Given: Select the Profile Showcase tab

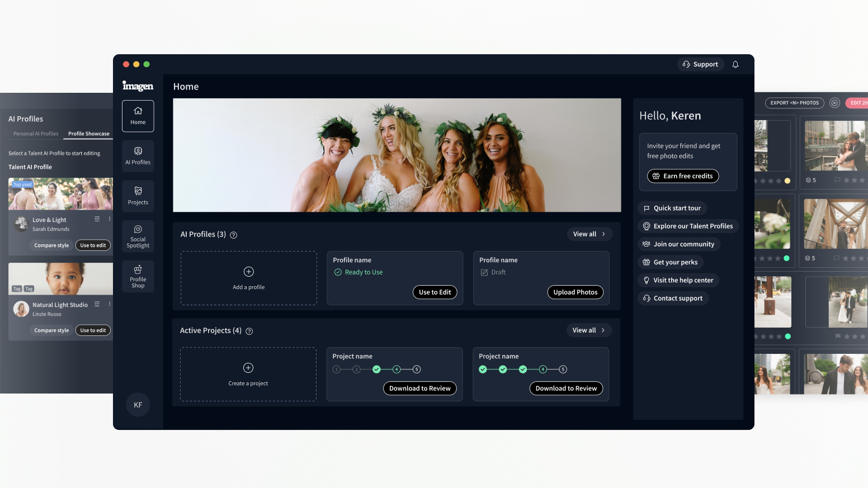Looking at the screenshot, I should 89,134.
